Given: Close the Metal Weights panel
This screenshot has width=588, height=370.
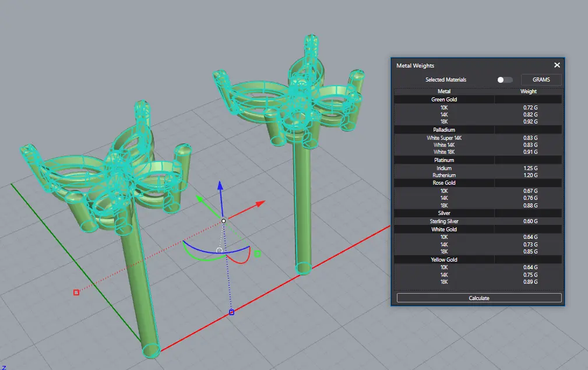Looking at the screenshot, I should click(557, 65).
